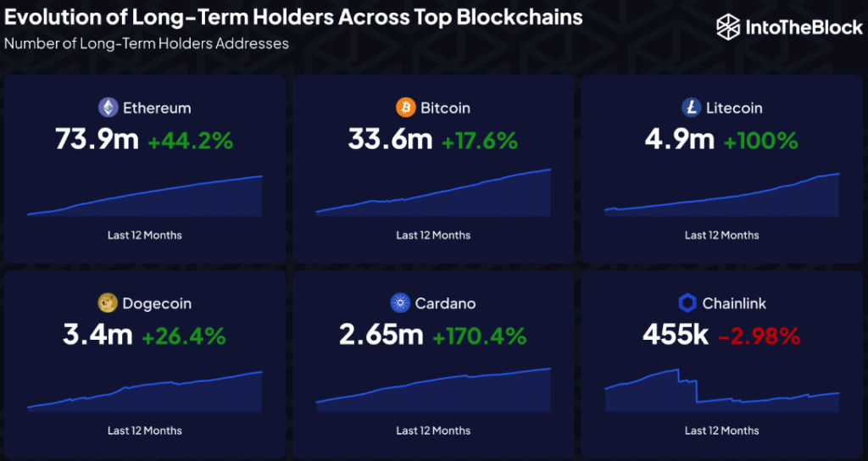Click the Bitcoin holders trend chart
Screen dimensions: 868x461
click(433, 195)
